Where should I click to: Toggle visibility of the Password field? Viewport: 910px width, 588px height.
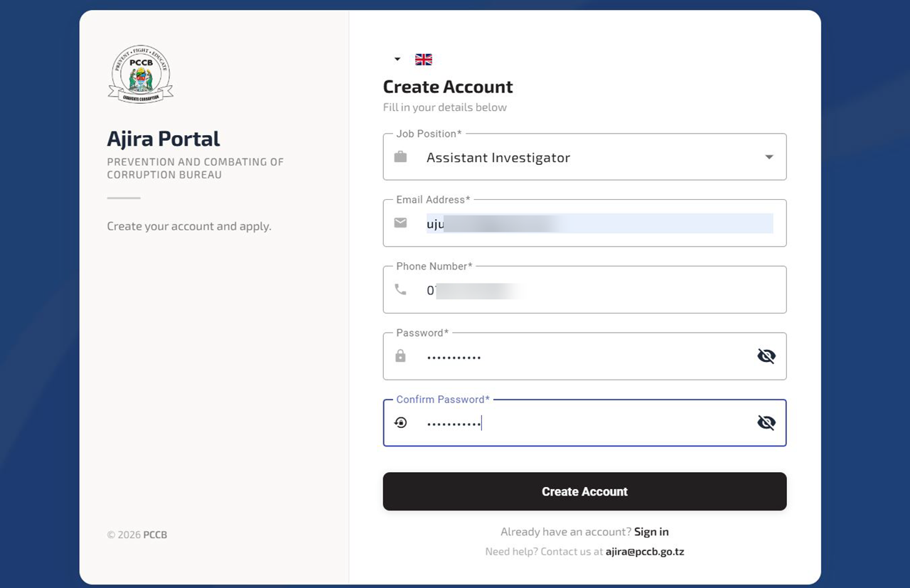click(766, 356)
